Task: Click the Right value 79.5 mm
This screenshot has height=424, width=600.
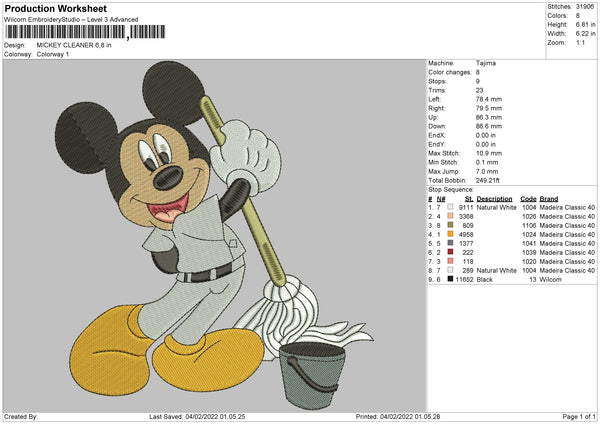Action: 489,108
